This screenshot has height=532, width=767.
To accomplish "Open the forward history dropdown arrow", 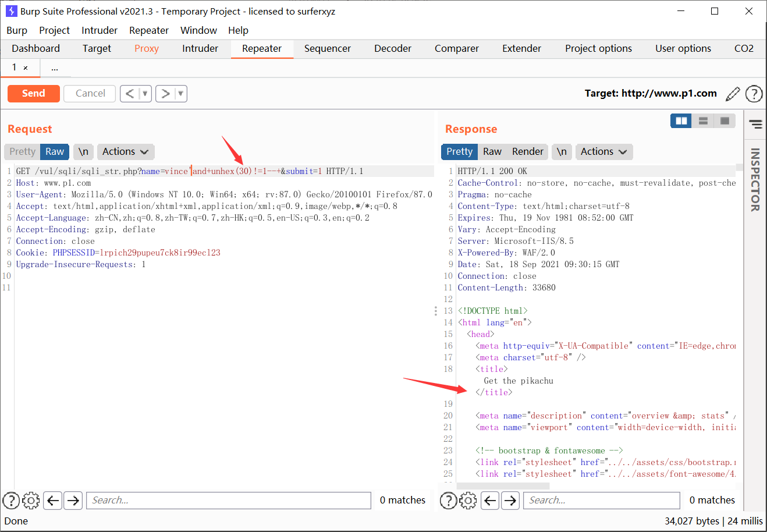I will coord(181,93).
